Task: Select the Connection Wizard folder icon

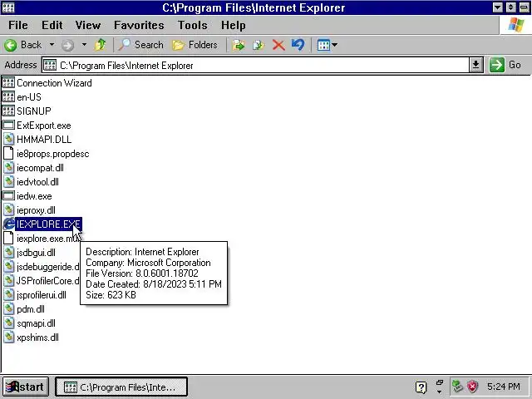Action: pyautogui.click(x=8, y=83)
